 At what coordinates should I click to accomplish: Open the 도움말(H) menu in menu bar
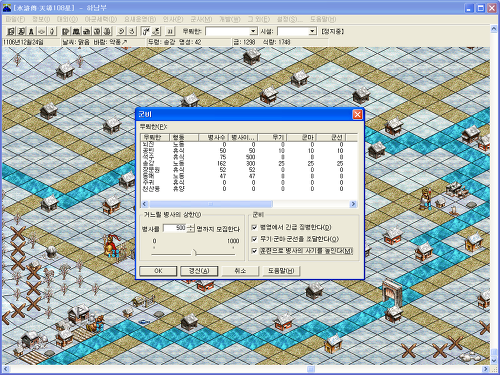323,19
